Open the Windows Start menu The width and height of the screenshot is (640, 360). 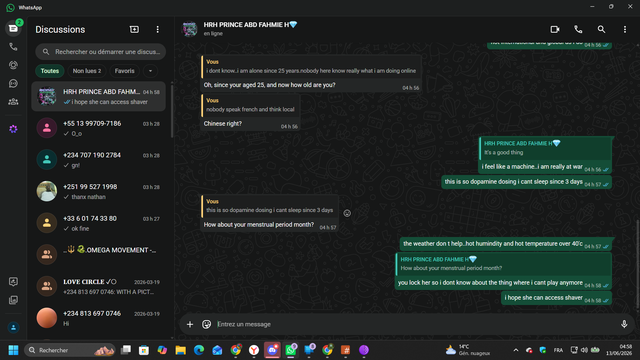pos(13,350)
